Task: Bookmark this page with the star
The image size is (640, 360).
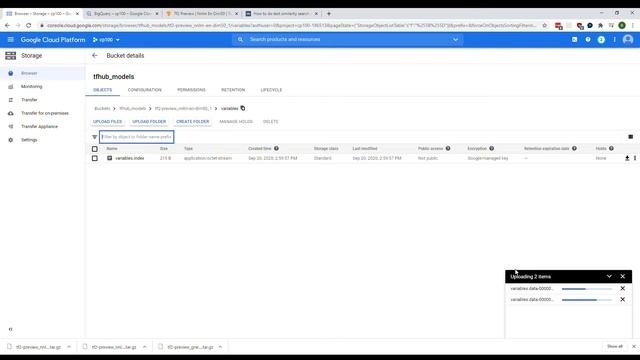Action: coord(544,25)
